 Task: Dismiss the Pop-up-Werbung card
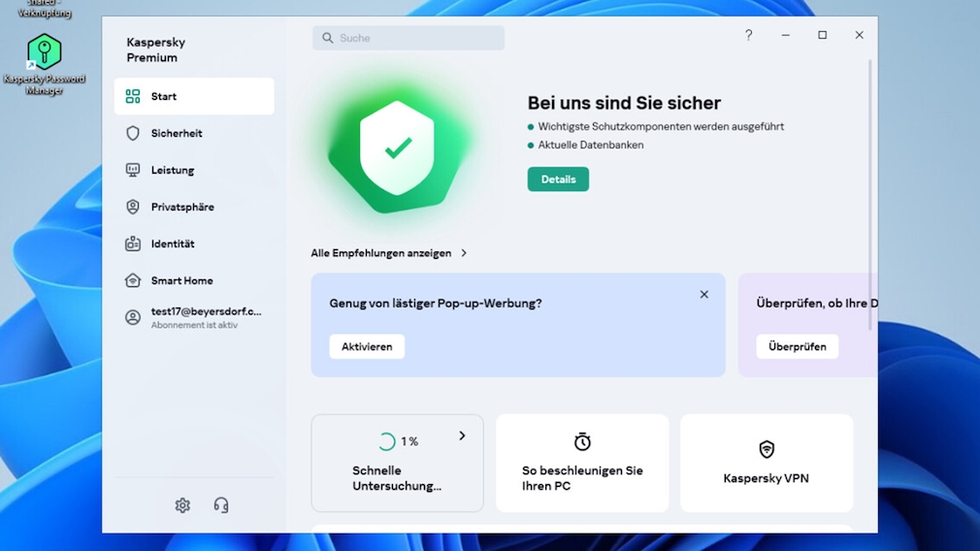703,294
